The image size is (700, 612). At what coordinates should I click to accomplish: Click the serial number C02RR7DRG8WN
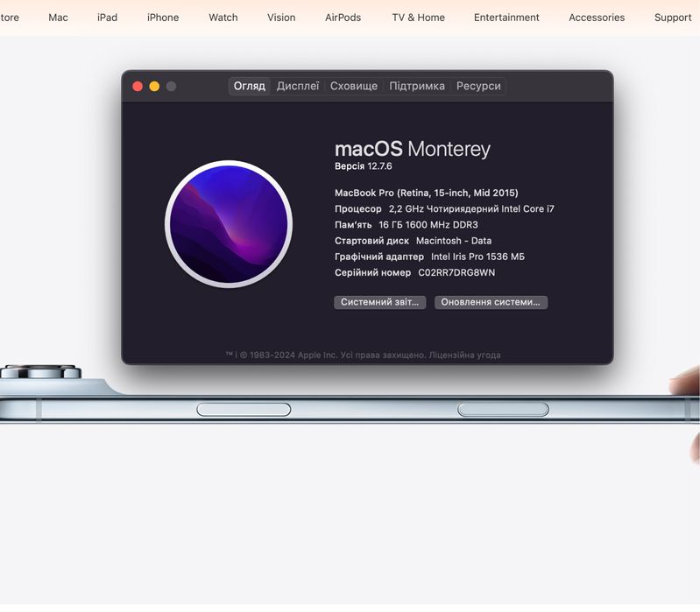click(x=456, y=272)
